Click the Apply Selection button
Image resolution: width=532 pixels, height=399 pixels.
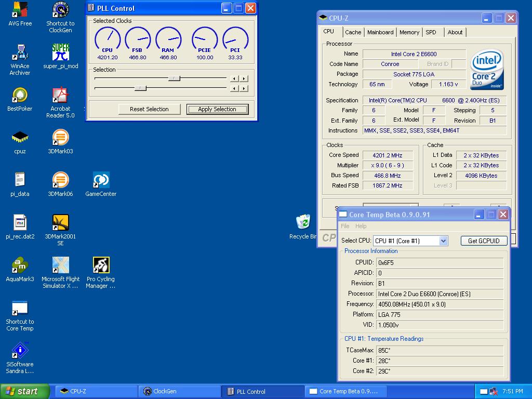click(x=217, y=109)
